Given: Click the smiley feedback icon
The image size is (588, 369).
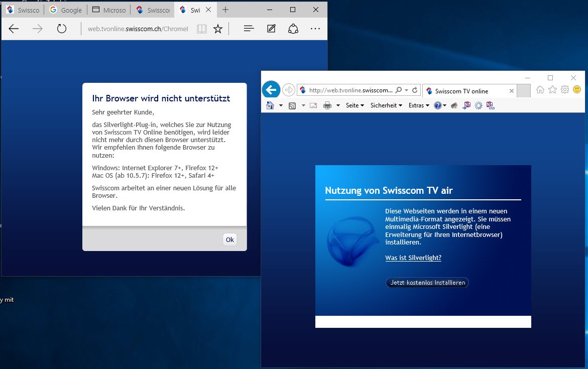Looking at the screenshot, I should point(577,90).
